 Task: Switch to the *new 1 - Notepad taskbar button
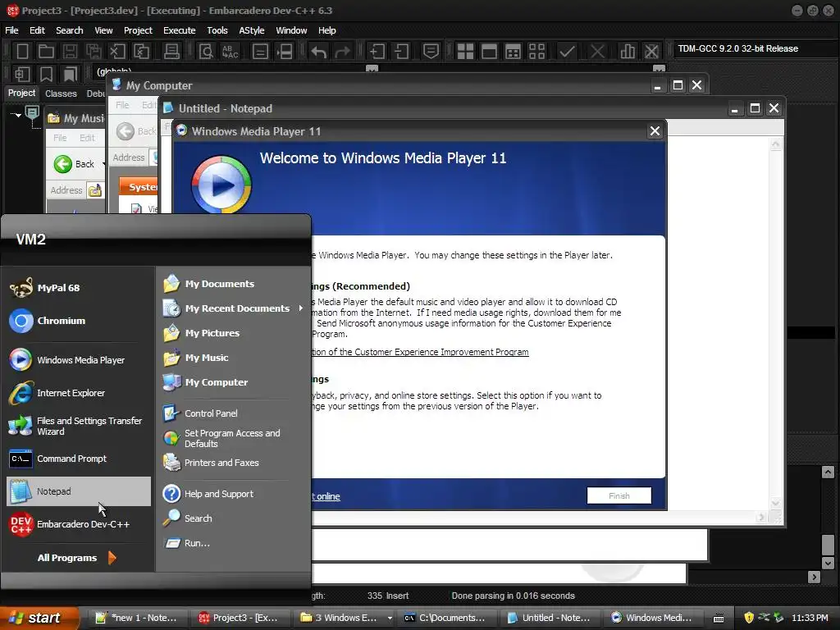[x=137, y=618]
